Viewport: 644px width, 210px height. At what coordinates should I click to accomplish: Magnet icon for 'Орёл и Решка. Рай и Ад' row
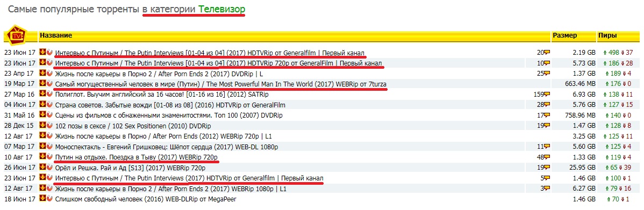[49, 168]
